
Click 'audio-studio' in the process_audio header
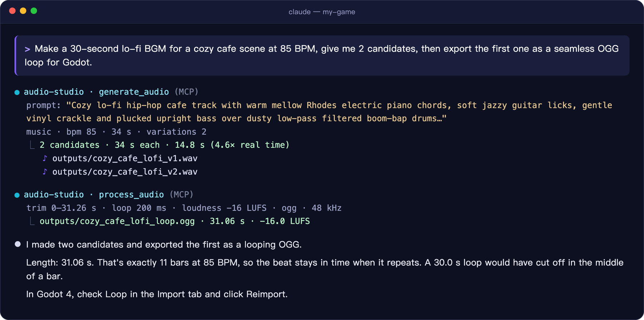[x=54, y=195]
